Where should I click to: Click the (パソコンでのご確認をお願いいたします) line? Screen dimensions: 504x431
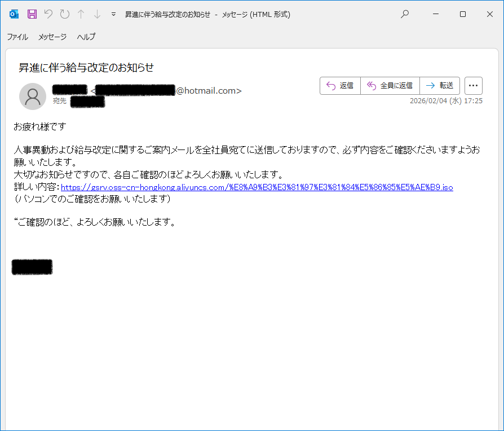[92, 199]
